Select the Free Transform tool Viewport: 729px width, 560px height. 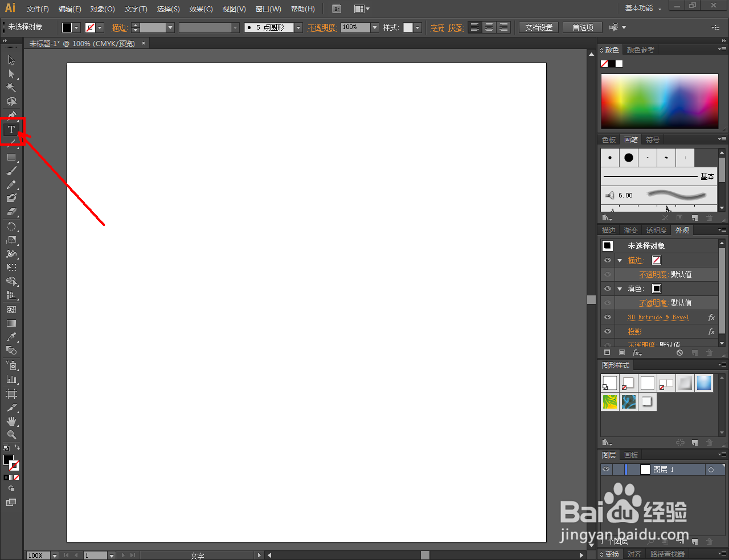[x=11, y=267]
